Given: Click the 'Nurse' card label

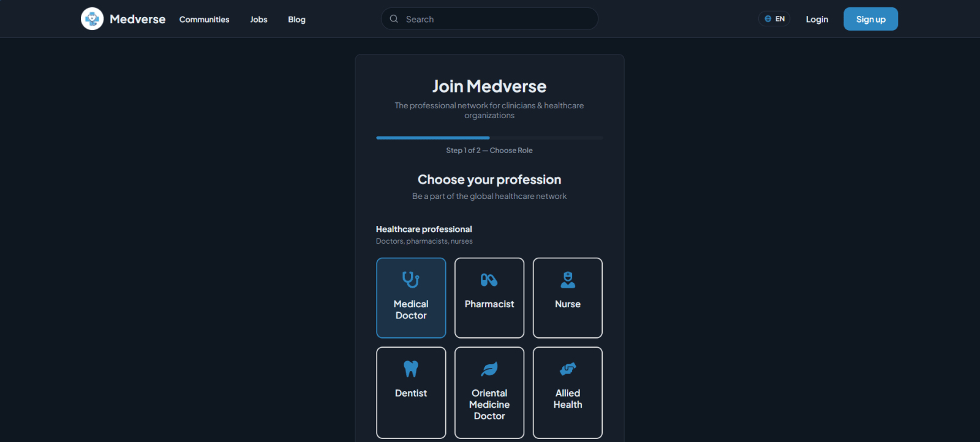Looking at the screenshot, I should pyautogui.click(x=568, y=304).
